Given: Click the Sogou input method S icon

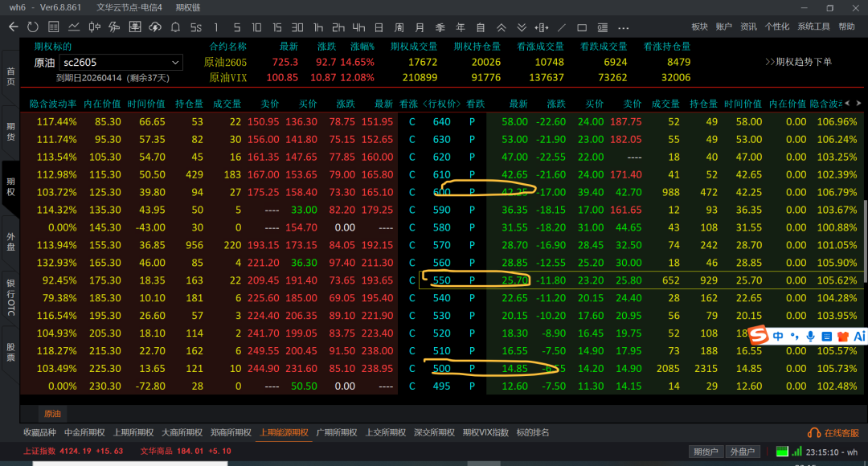Looking at the screenshot, I should [759, 335].
